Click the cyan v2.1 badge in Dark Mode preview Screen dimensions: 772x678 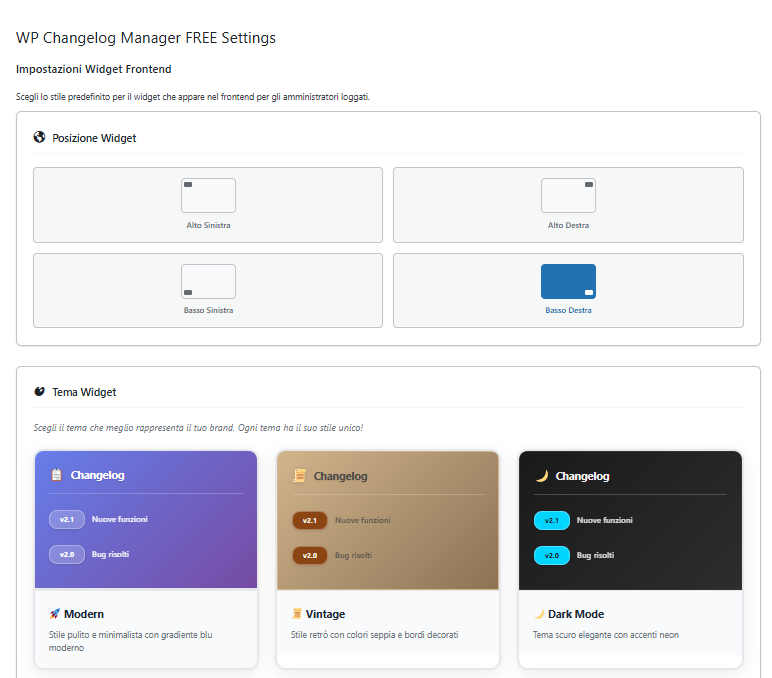pyautogui.click(x=552, y=520)
